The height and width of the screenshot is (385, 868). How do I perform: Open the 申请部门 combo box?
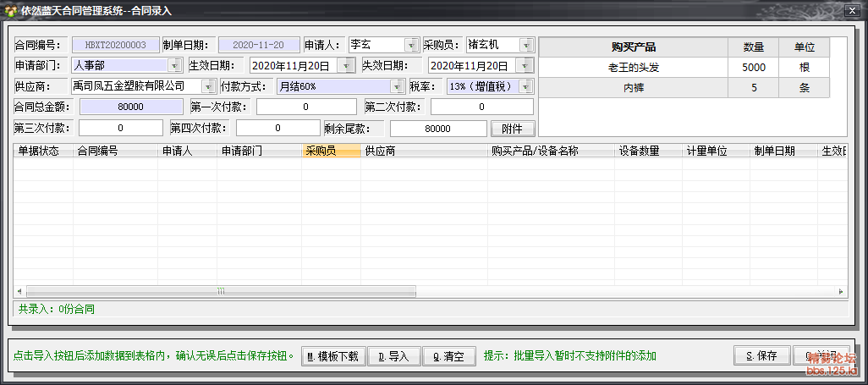[x=174, y=65]
